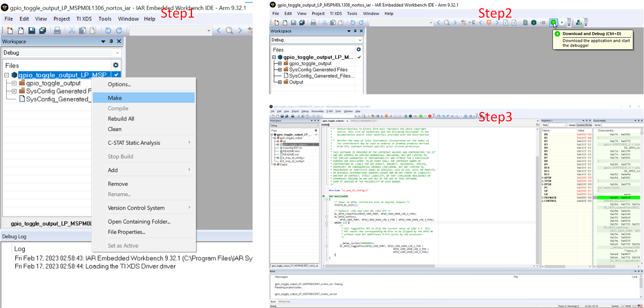Toggle active project checkmark in Step1 workspace
644x308 pixels.
(x=116, y=75)
